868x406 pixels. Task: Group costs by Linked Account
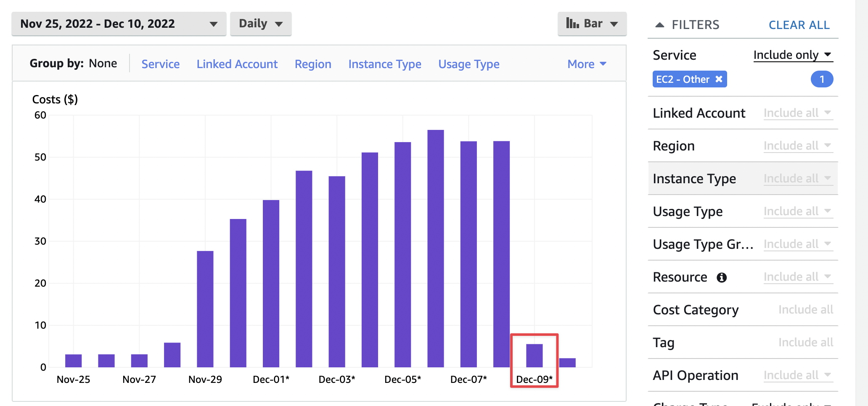[237, 64]
